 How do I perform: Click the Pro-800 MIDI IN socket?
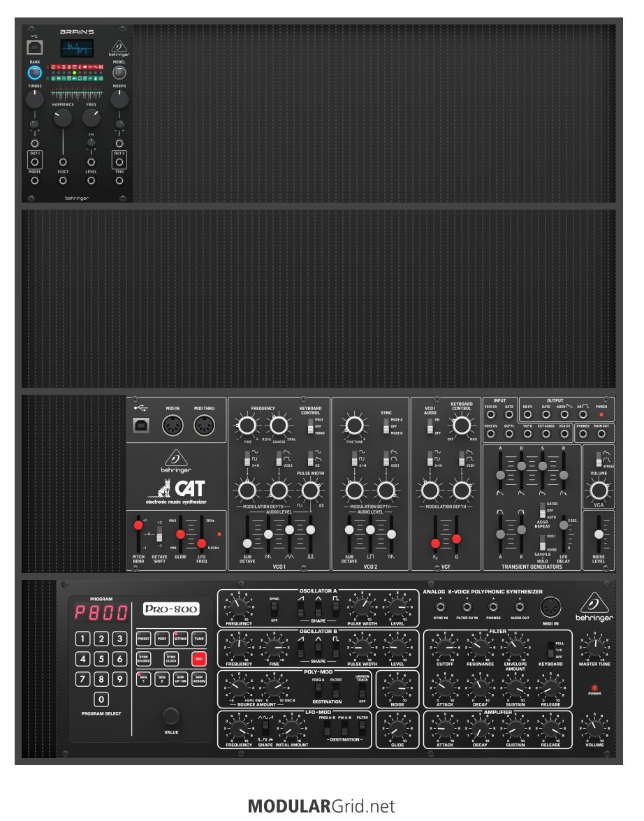coord(550,607)
